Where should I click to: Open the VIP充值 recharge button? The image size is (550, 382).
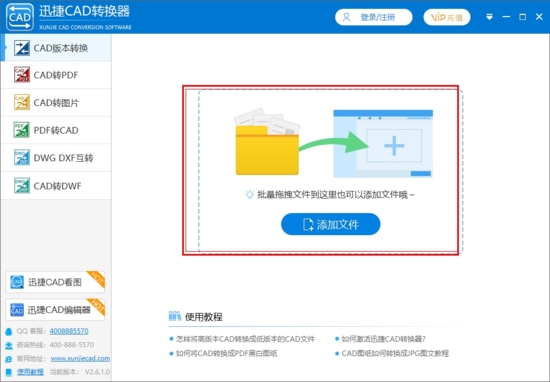coord(447,17)
